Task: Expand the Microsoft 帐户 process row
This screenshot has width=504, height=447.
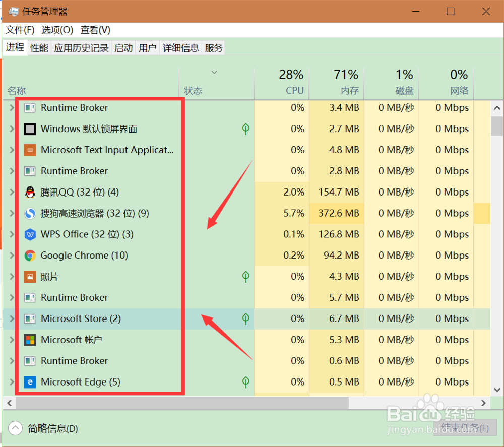Action: pos(12,340)
